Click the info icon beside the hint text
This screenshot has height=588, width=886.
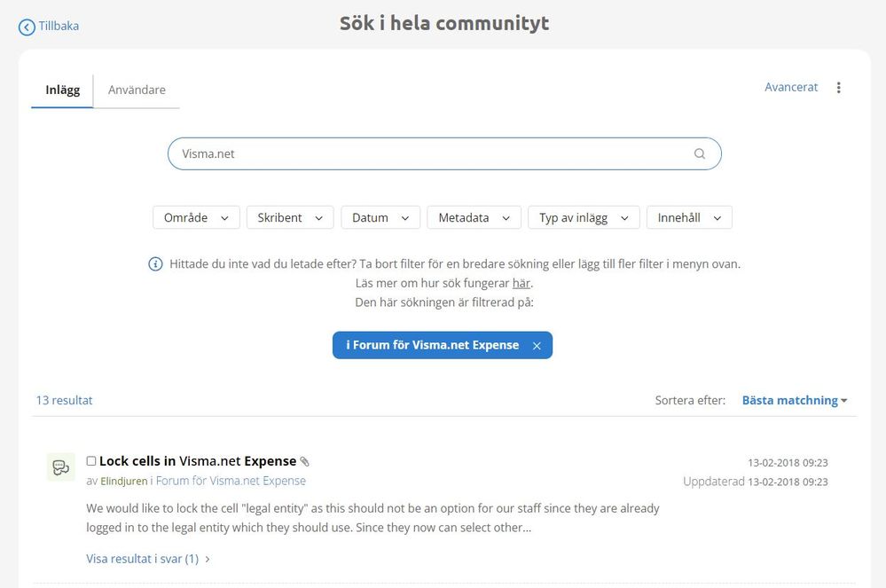[x=155, y=263]
